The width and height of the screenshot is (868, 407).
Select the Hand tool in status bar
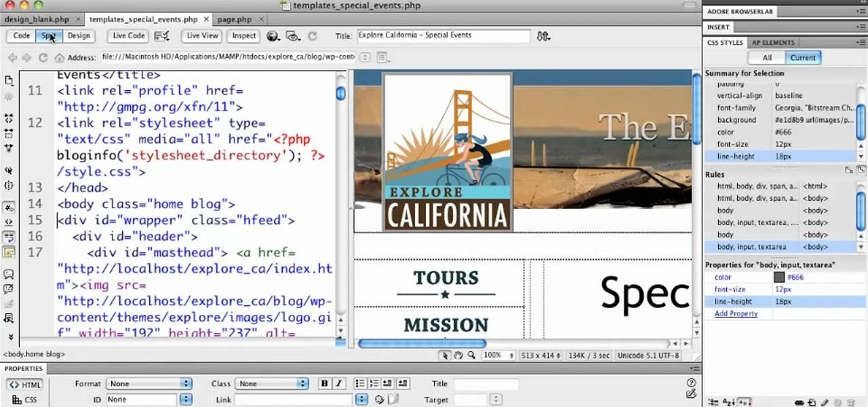pos(458,355)
